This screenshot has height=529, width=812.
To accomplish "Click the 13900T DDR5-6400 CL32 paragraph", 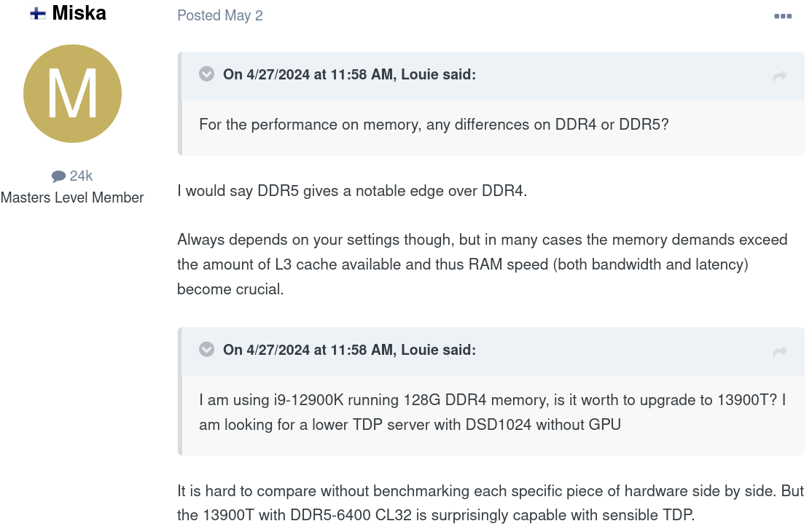I will pos(491,503).
